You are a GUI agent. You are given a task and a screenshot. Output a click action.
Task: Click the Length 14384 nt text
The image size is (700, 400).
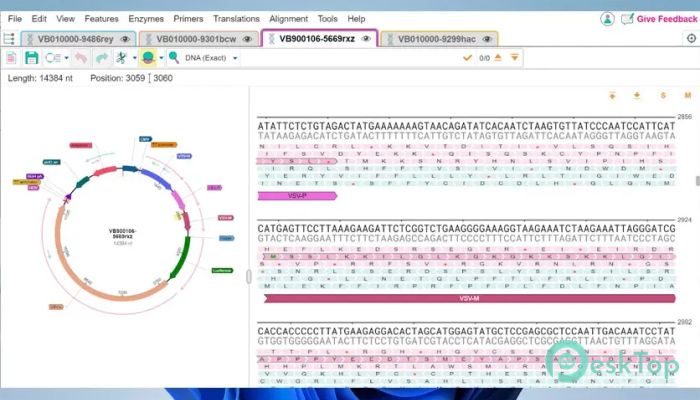click(x=40, y=78)
